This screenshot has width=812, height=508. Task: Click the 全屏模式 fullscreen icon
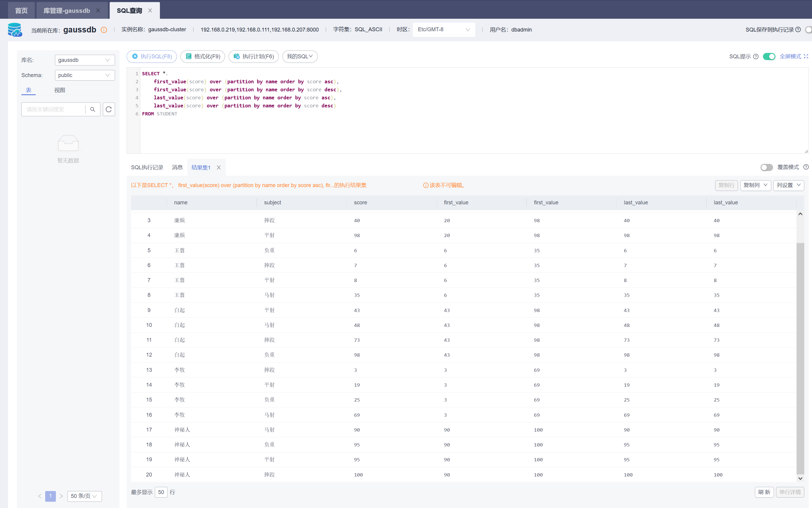pos(806,57)
